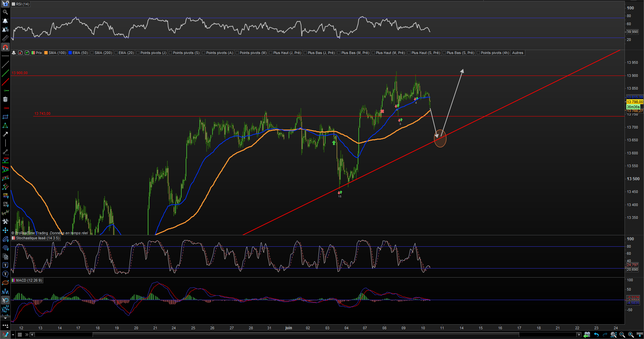Click the bottom-right keyboard panel toggle icon
Viewport: 644px width, 339px height.
(x=640, y=335)
